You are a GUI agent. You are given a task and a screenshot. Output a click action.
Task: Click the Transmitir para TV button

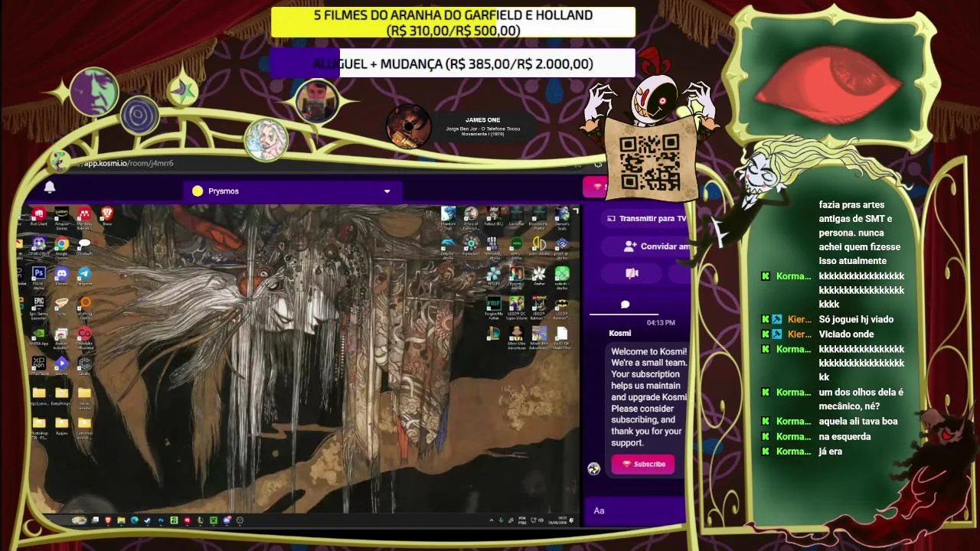pyautogui.click(x=647, y=219)
